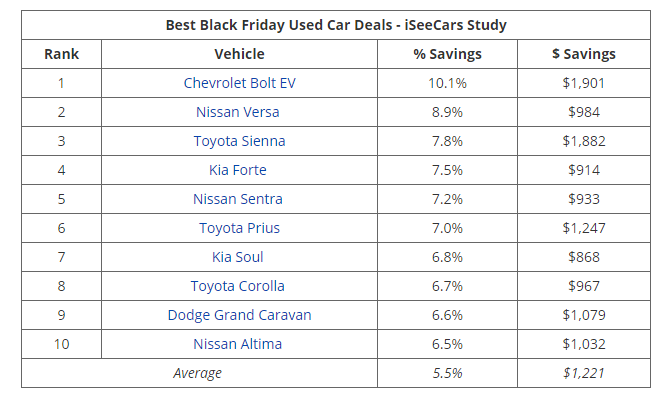Image resolution: width=668 pixels, height=403 pixels.
Task: Click the table title header cell
Action: click(x=336, y=25)
